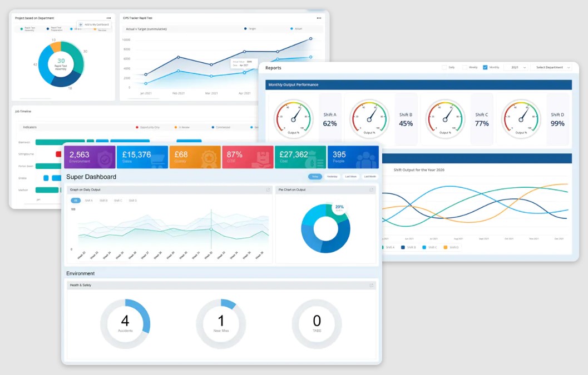Click Add to My Dashboard menu entry
The height and width of the screenshot is (375, 588).
click(94, 25)
